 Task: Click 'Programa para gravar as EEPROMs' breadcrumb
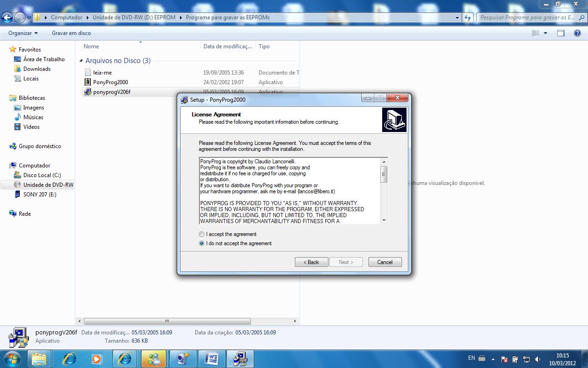click(x=227, y=17)
